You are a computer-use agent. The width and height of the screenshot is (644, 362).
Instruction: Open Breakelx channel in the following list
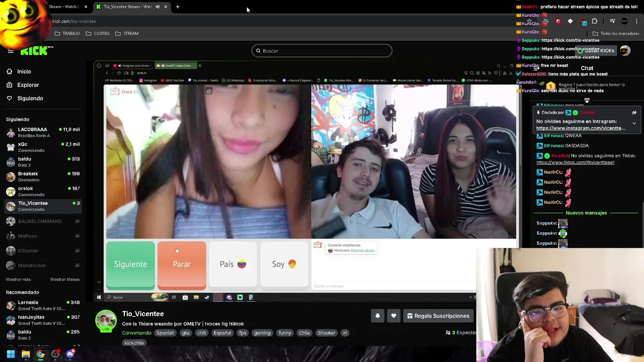[x=43, y=176]
